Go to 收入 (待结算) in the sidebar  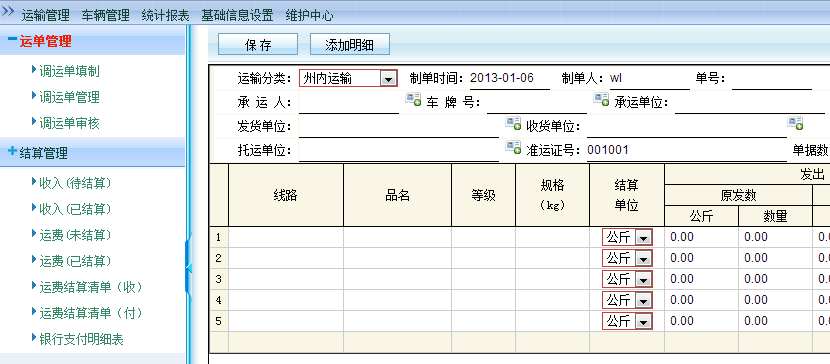tap(76, 183)
